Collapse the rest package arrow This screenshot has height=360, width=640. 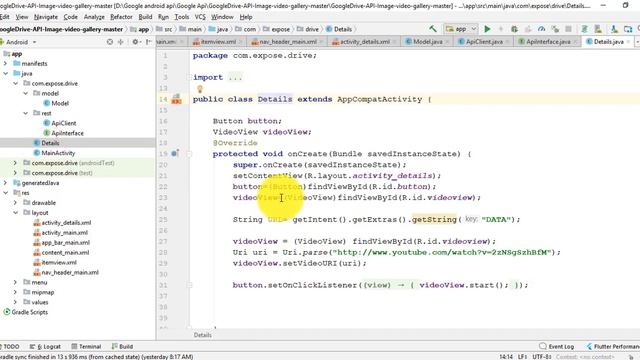(26, 113)
